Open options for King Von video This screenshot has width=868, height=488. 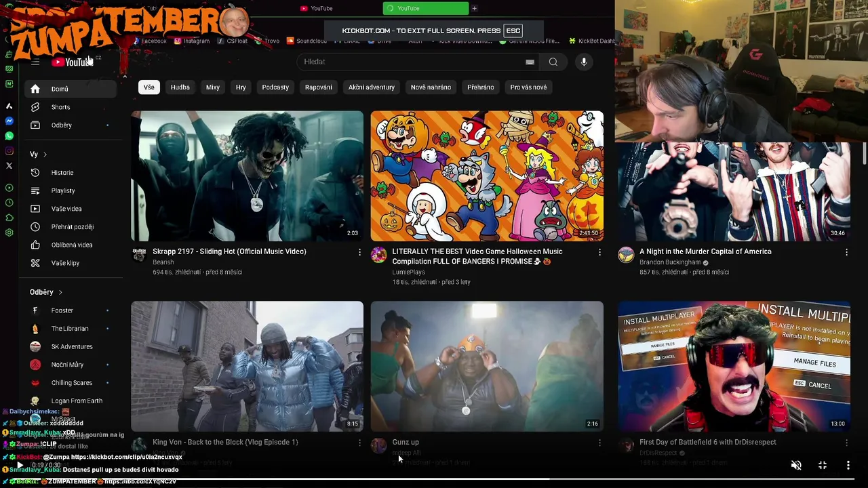(x=359, y=443)
